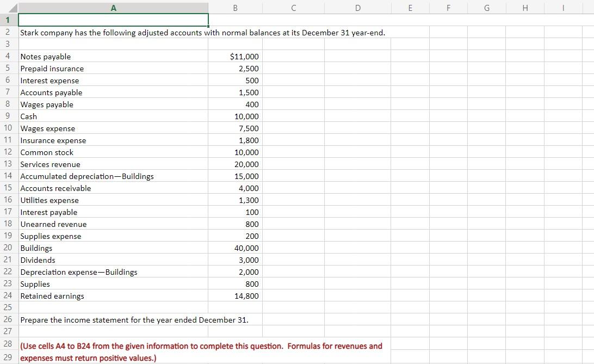Select the Interest payable cell

113,212
